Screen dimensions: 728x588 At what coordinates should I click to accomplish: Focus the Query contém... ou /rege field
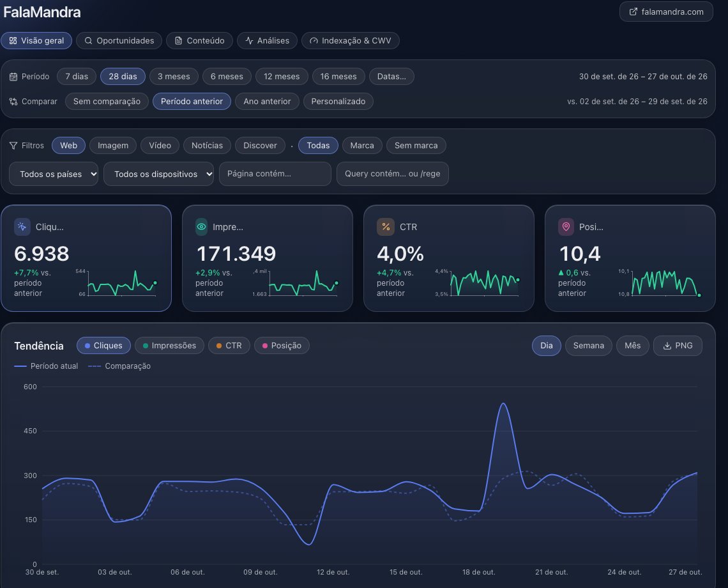pos(393,174)
